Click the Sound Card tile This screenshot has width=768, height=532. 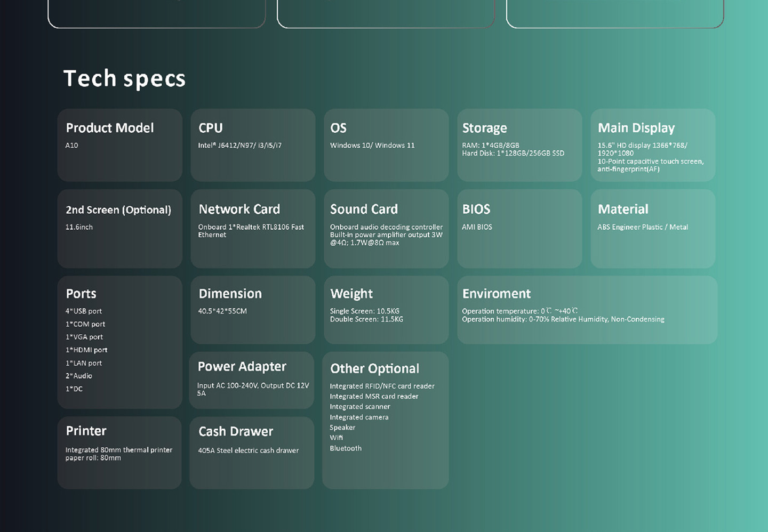[386, 229]
